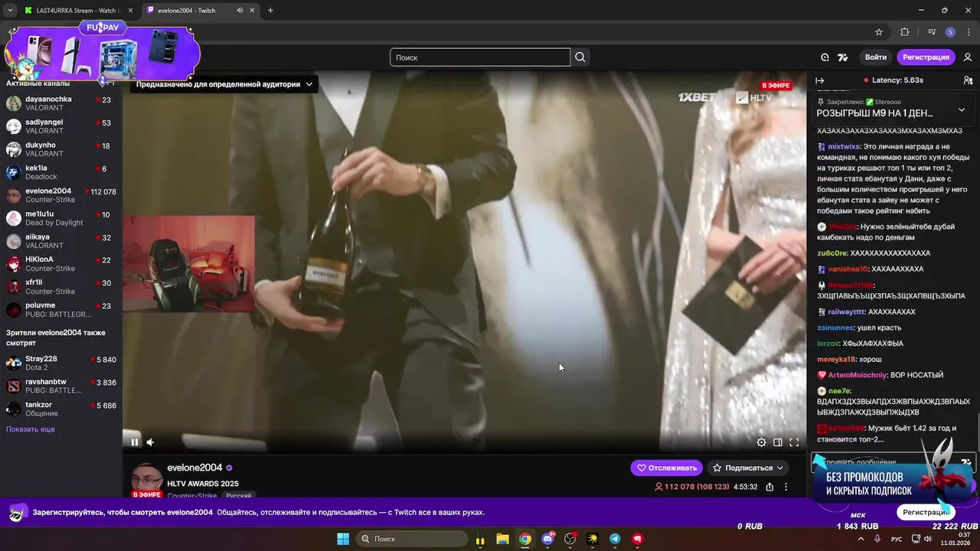This screenshot has height=551, width=980.
Task: Click the search magnifier button
Action: [x=580, y=57]
